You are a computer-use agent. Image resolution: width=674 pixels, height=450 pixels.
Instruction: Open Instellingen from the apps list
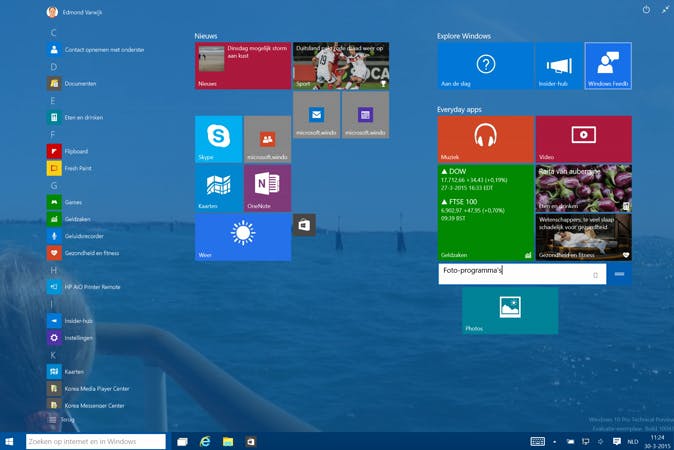click(x=78, y=338)
